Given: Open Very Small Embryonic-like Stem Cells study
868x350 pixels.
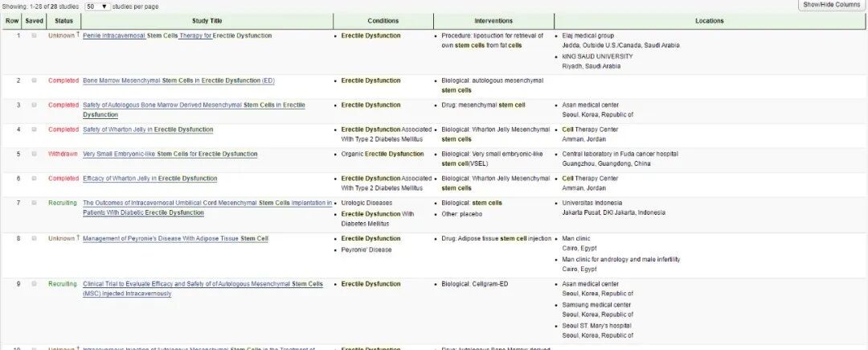Looking at the screenshot, I should 170,154.
